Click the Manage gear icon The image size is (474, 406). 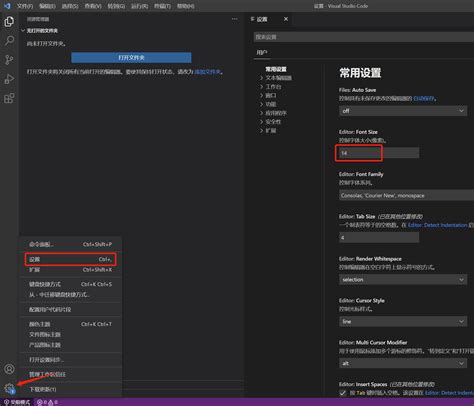pyautogui.click(x=9, y=388)
